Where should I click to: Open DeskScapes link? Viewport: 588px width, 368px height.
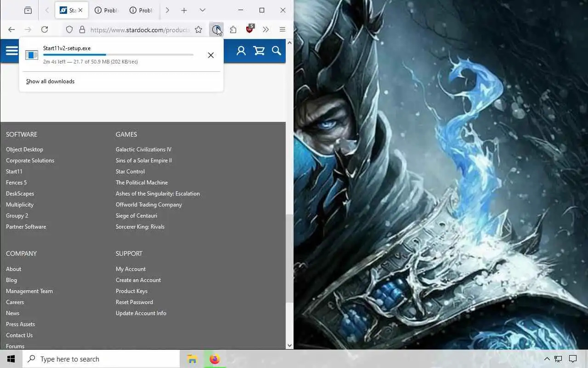tap(20, 194)
